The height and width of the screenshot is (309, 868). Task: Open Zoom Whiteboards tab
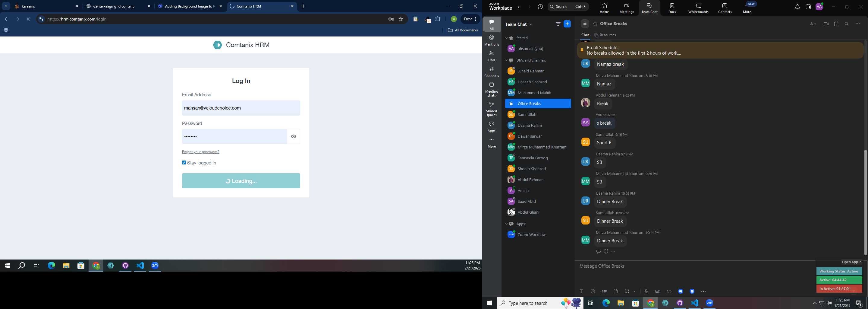(x=699, y=8)
